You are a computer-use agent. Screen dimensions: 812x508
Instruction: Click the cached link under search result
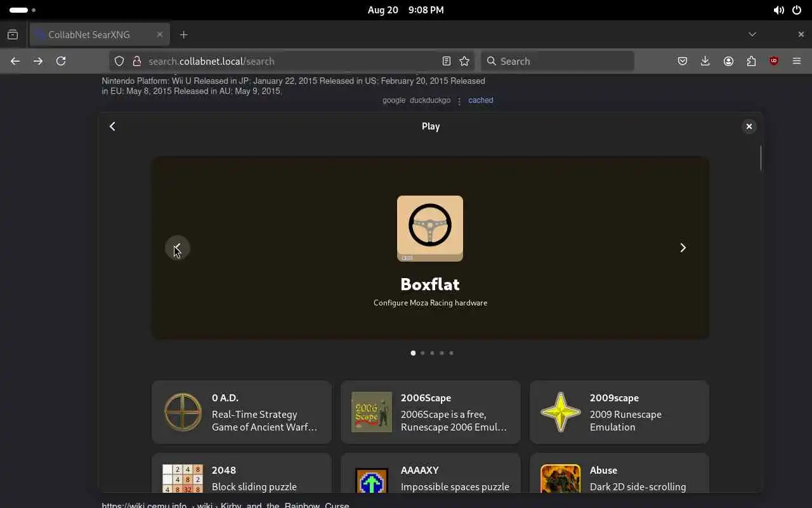pos(481,100)
